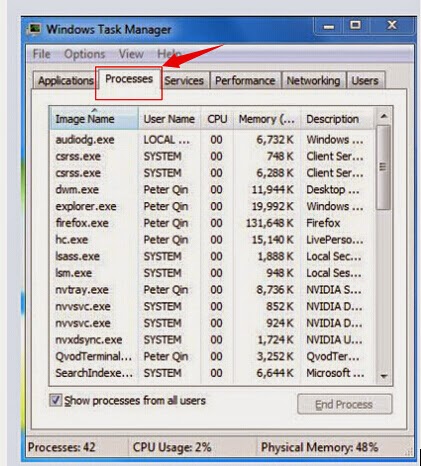Toggle Show processes from all users
Image resolution: width=421 pixels, height=466 pixels.
[55, 400]
